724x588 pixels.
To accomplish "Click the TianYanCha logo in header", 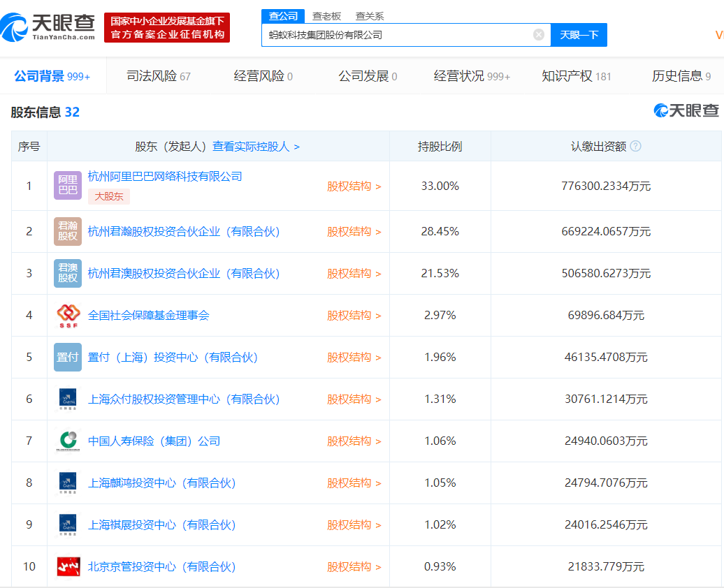I will [x=48, y=28].
